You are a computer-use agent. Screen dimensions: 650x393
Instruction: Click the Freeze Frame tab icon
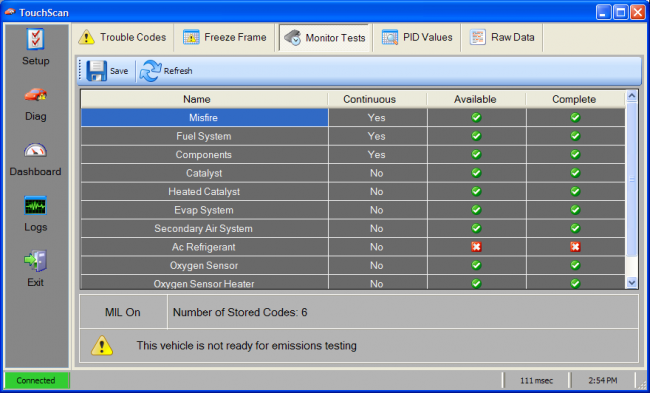[191, 37]
